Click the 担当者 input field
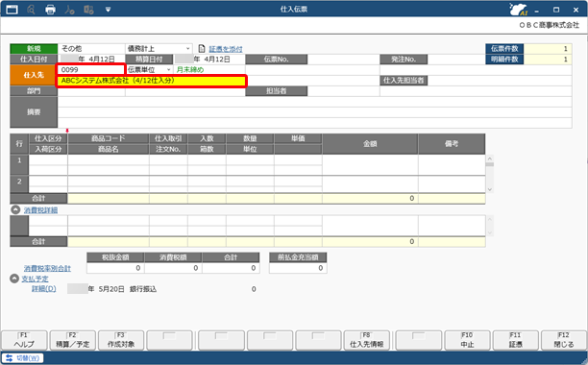This screenshot has width=588, height=365. point(343,91)
